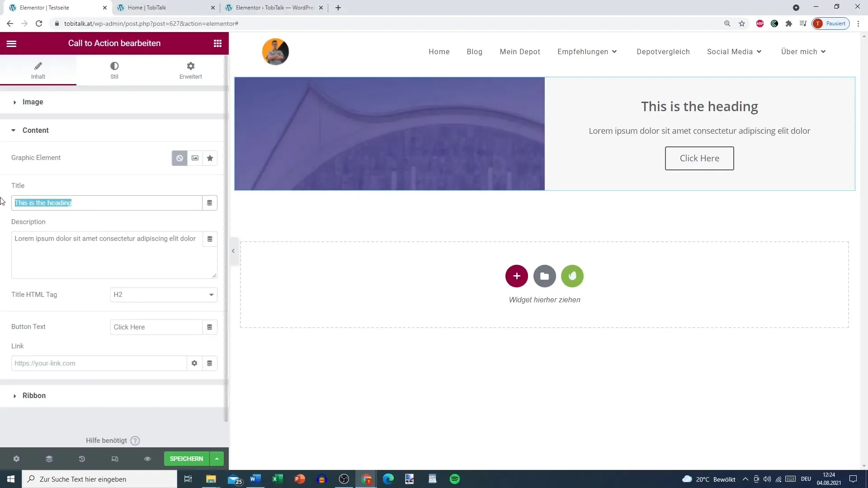Viewport: 868px width, 488px height.
Task: Toggle responsive mode icon
Action: click(115, 459)
